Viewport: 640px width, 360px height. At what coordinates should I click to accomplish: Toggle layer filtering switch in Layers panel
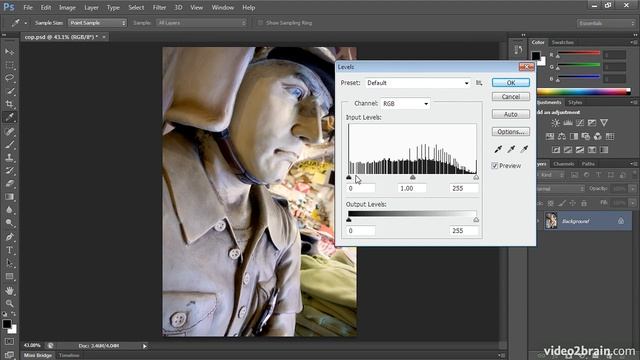tap(634, 175)
